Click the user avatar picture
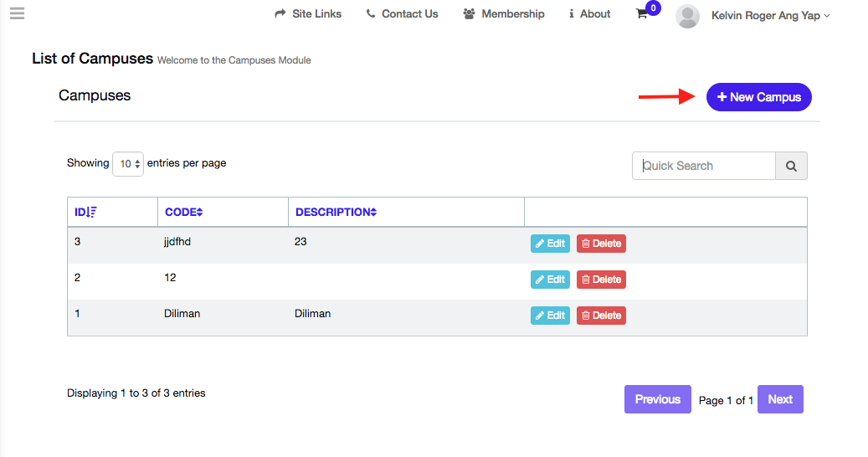Image resolution: width=868 pixels, height=457 pixels. 687,16
